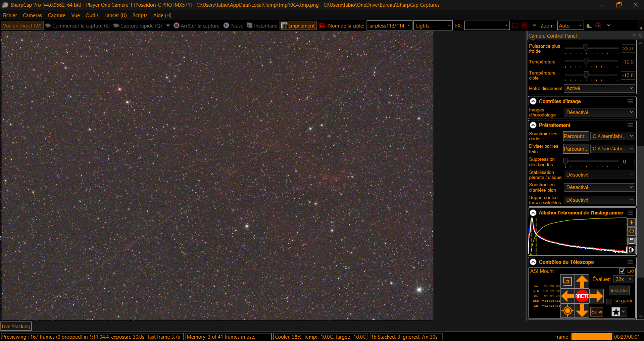
Task: Toggle the Lié checkbox for ASI Mount
Action: 622,271
